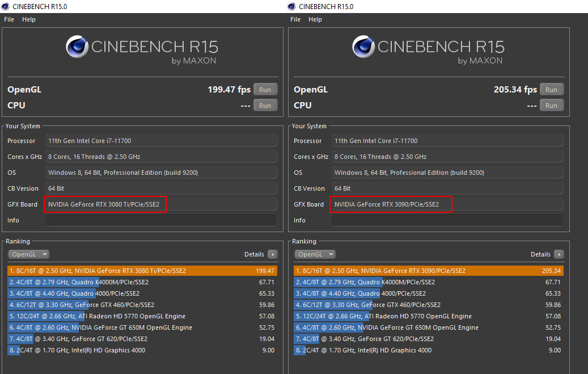The image size is (588, 374).
Task: Click GFX Board RTX 3080 Ti field
Action: [161, 204]
